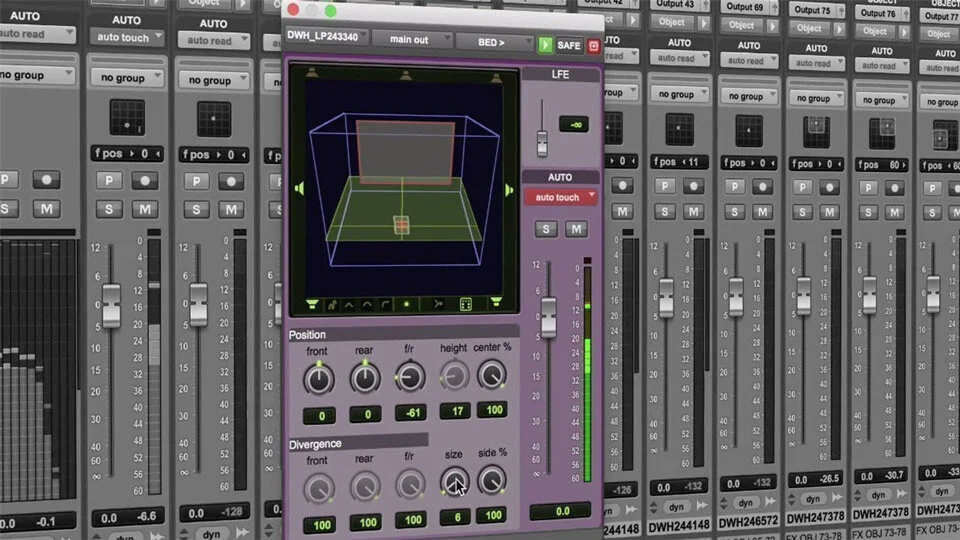The image size is (960, 540).
Task: Click the fpos 11 selector on Output 43 channel
Action: point(680,162)
